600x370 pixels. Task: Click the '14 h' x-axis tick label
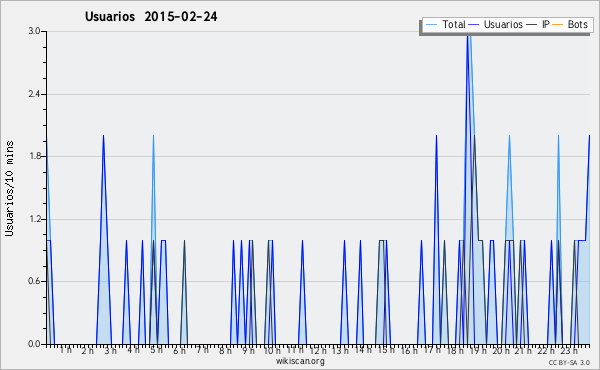coord(363,350)
